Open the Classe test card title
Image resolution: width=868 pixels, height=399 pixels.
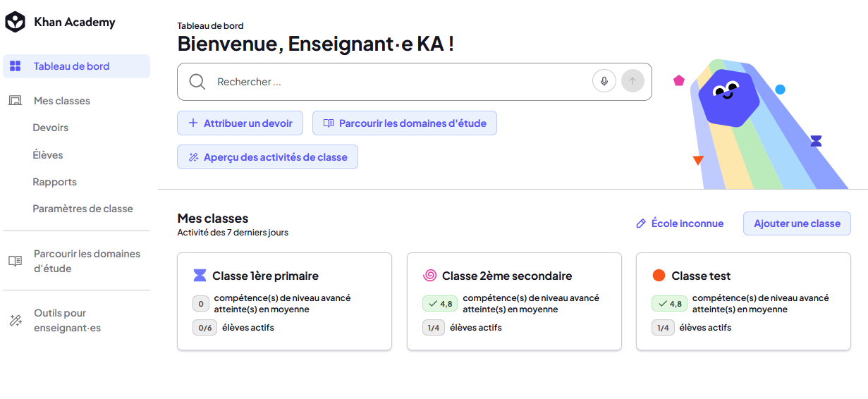point(701,276)
